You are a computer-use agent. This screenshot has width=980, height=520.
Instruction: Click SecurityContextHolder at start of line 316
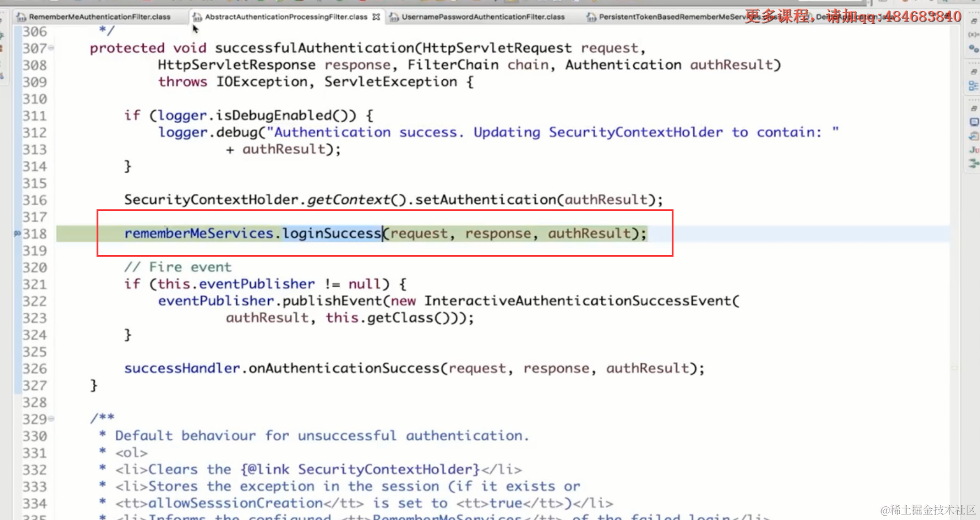point(211,200)
